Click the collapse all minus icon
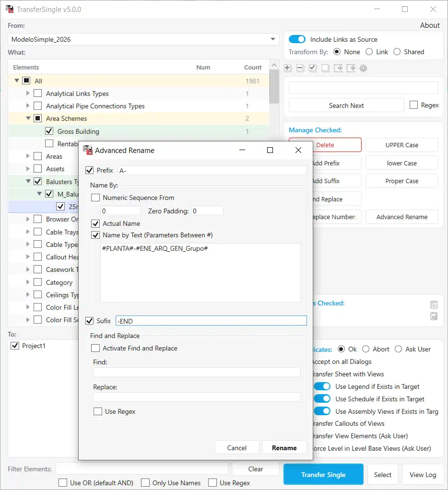The height and width of the screenshot is (490, 448). pos(300,69)
